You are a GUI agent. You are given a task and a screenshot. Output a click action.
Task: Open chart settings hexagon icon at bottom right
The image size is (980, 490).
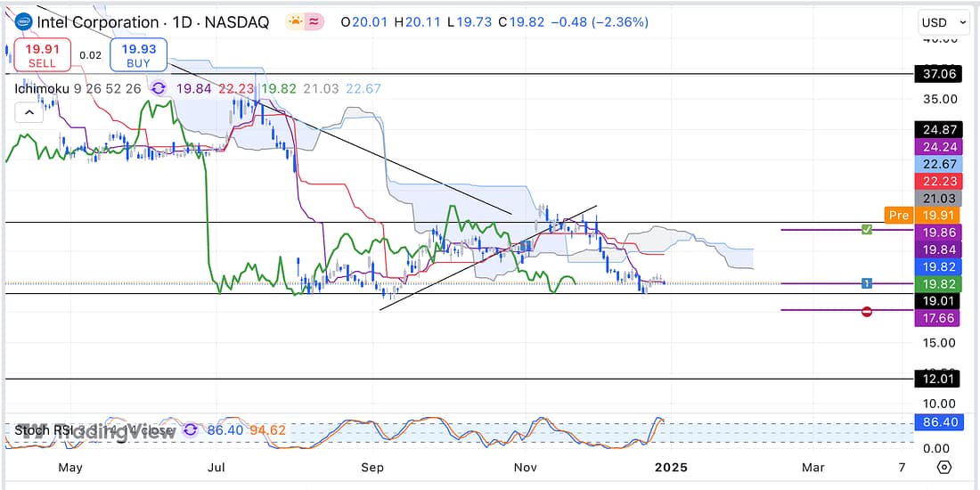coord(945,467)
